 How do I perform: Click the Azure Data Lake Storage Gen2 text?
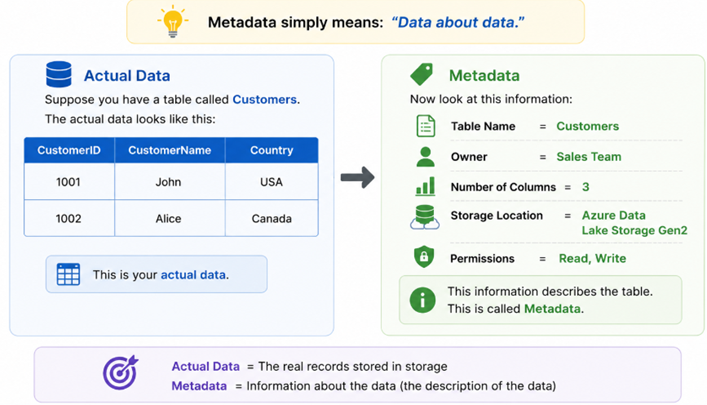click(634, 223)
